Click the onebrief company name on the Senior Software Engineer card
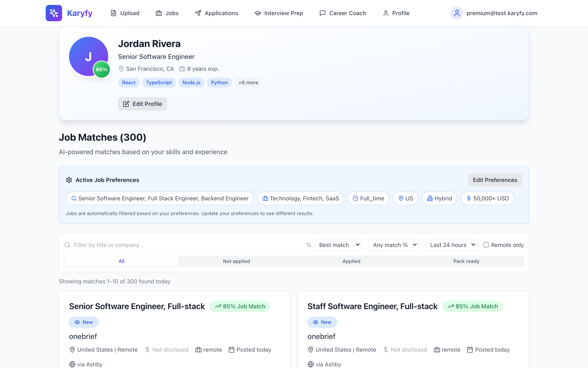The height and width of the screenshot is (368, 588). point(83,336)
